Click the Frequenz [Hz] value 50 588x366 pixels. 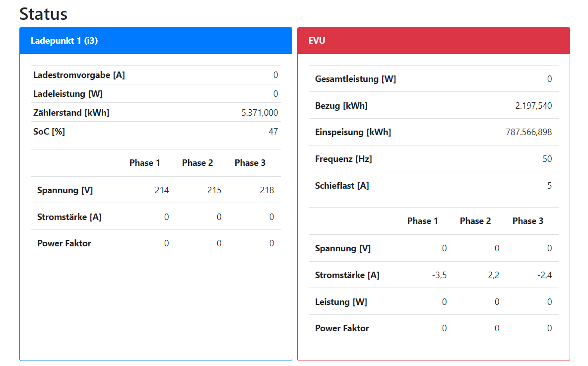coord(547,159)
